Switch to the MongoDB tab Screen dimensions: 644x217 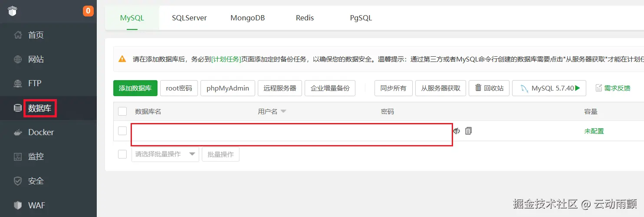247,18
